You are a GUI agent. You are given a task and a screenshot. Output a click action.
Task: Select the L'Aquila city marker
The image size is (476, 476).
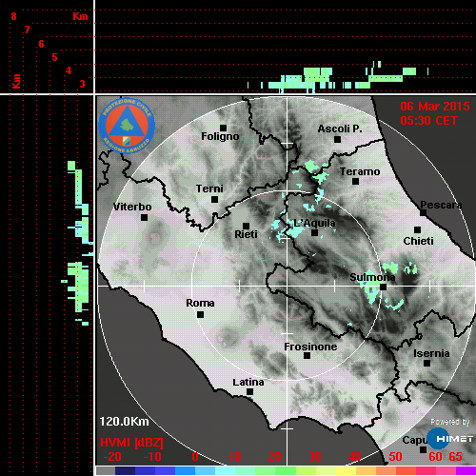click(x=314, y=233)
